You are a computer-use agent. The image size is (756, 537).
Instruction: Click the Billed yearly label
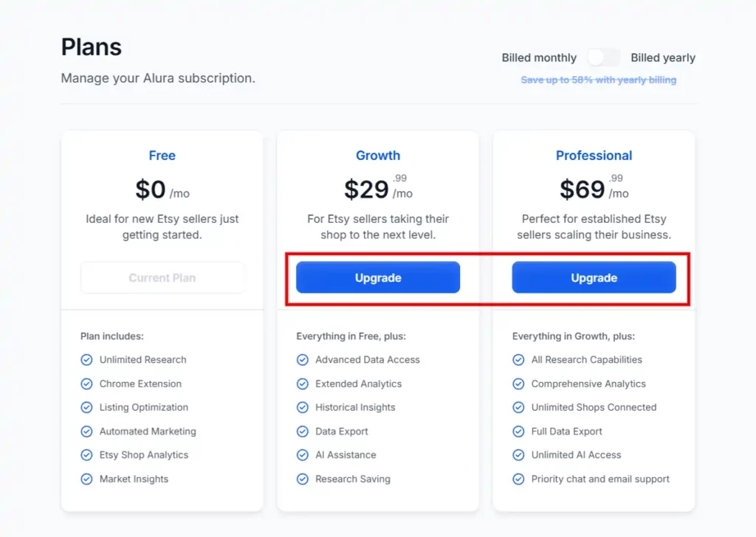point(663,58)
